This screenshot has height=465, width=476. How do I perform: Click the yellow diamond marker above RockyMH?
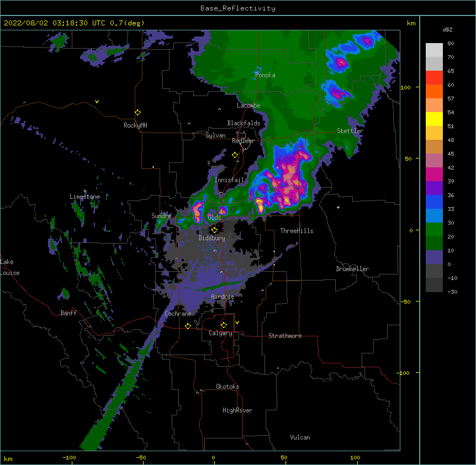tap(138, 113)
